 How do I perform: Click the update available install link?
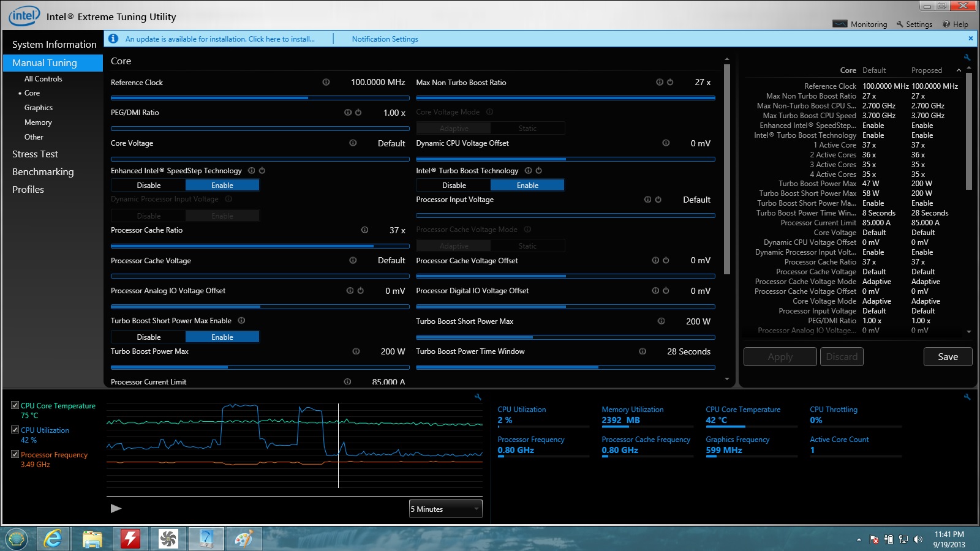[x=220, y=39]
